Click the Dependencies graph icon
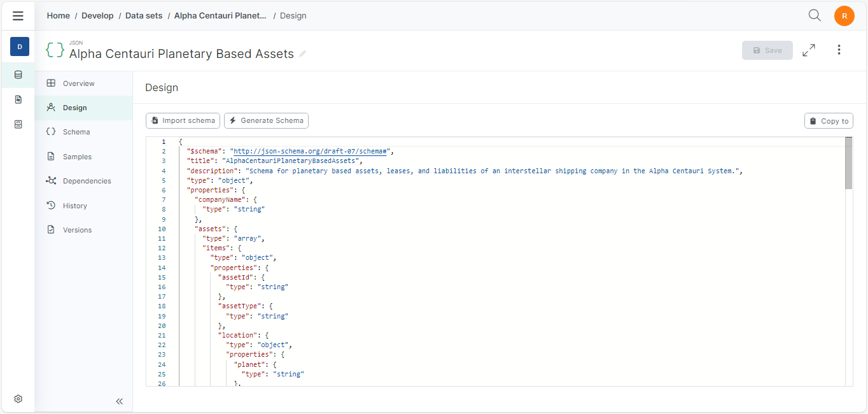This screenshot has height=414, width=868. 51,180
